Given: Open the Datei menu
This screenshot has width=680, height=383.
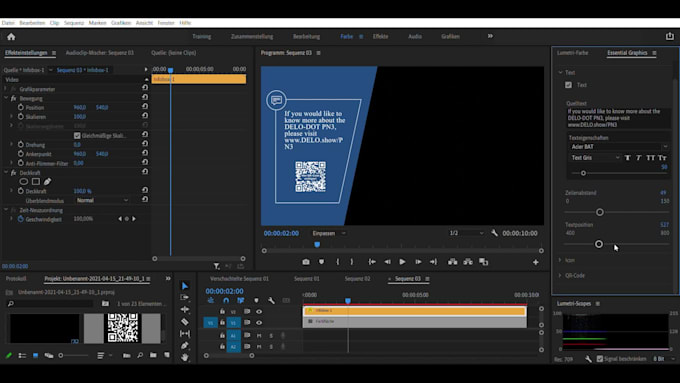Looking at the screenshot, I should [x=8, y=23].
